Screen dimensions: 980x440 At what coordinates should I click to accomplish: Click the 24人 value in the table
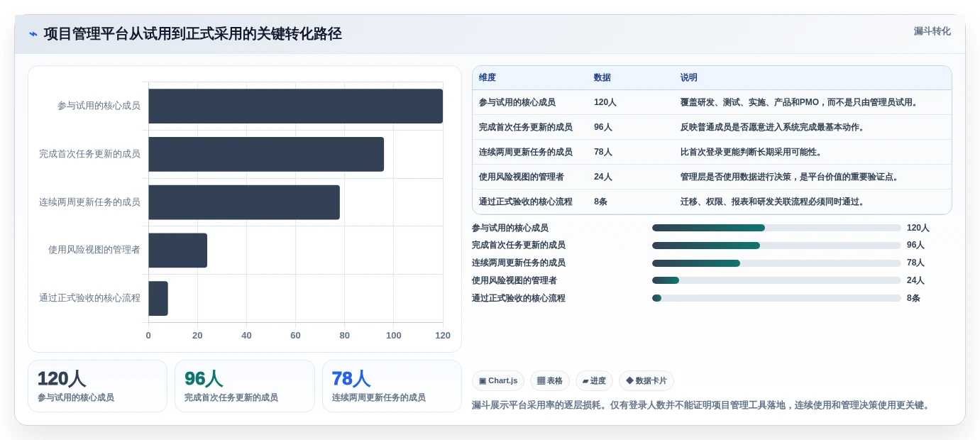tap(603, 177)
